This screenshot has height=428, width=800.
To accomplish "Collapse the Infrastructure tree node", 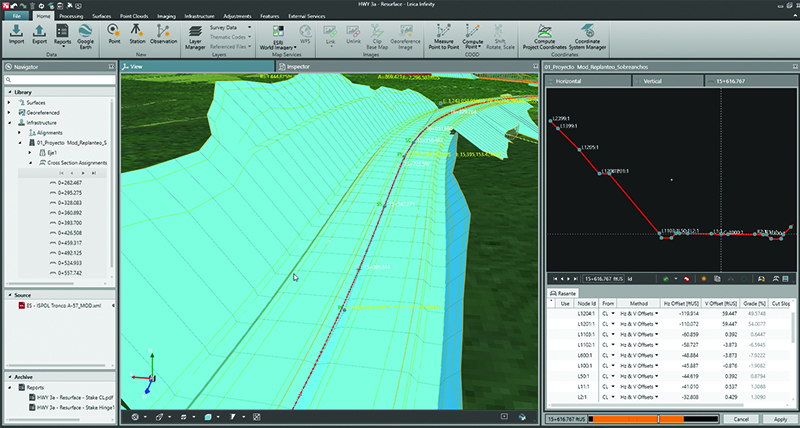I will 9,122.
